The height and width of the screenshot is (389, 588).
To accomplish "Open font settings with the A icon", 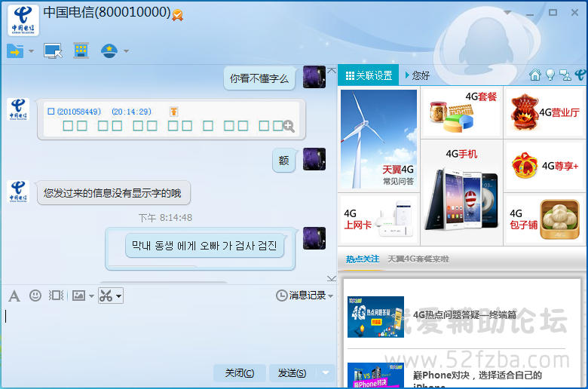I will click(x=14, y=296).
